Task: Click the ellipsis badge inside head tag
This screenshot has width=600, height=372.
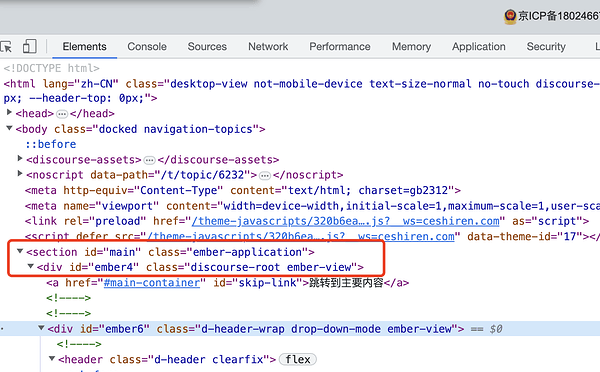Action: 62,114
